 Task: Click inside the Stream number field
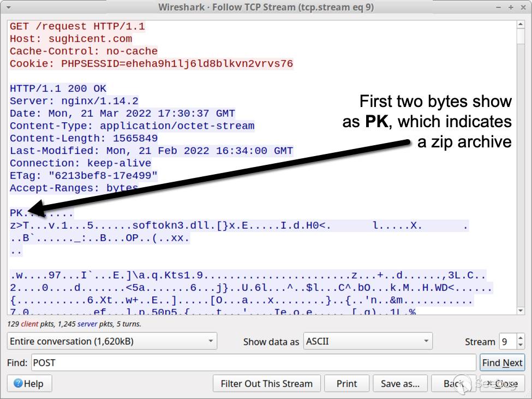(507, 342)
